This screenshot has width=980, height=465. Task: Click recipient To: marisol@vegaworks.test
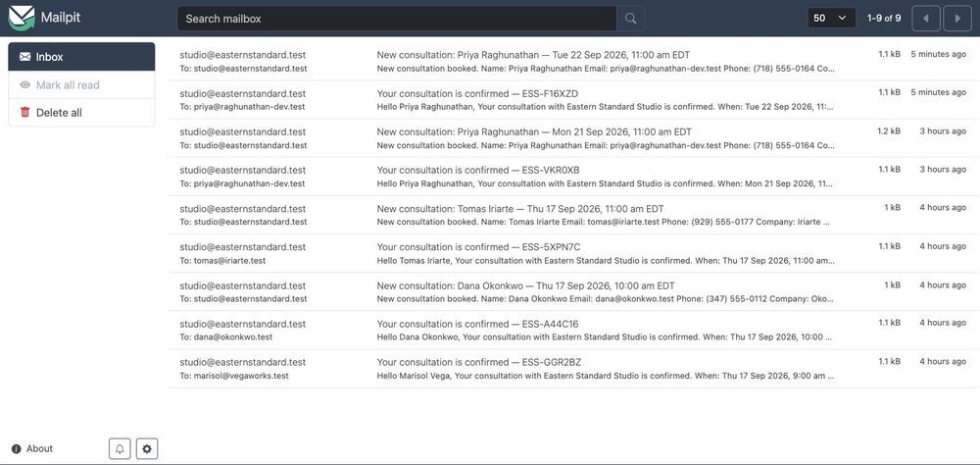[x=234, y=376]
